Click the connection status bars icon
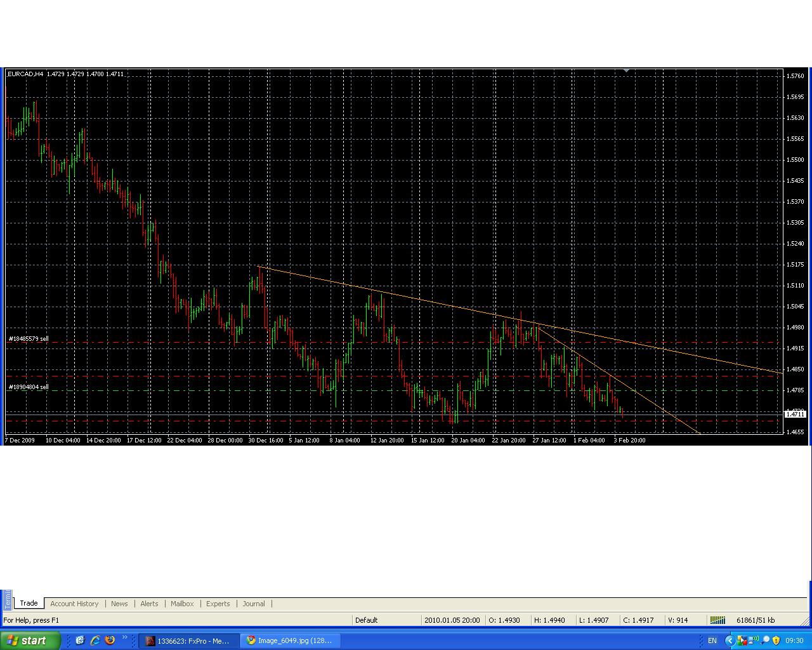 [717, 620]
